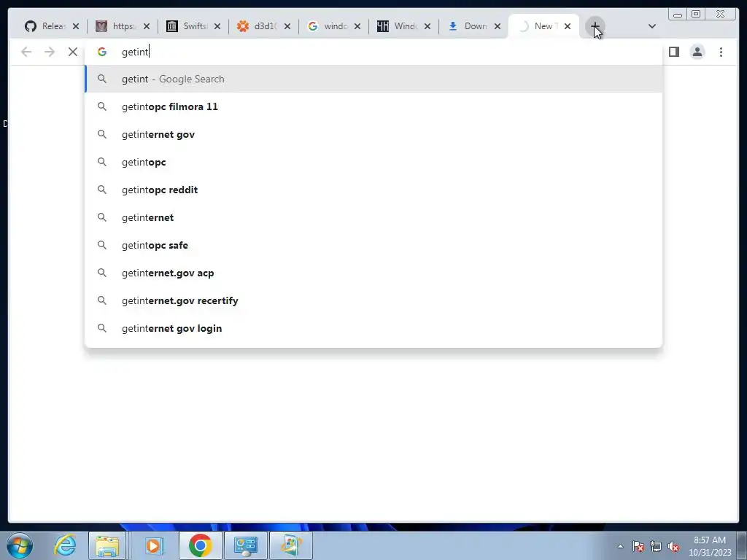Image resolution: width=747 pixels, height=560 pixels.
Task: Click the Google icon in address bar
Action: 102,52
